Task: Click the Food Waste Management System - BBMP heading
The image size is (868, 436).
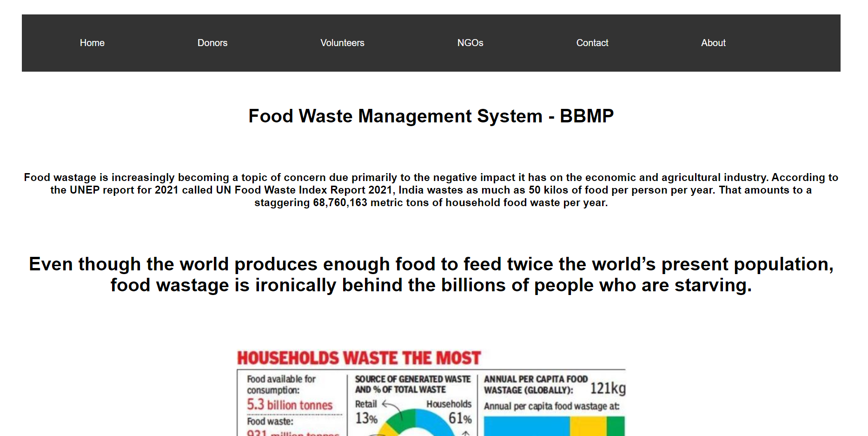Action: pos(431,116)
